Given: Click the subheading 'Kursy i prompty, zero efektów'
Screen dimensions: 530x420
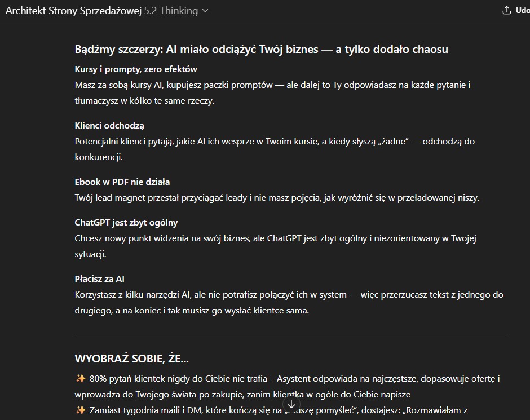Looking at the screenshot, I should pyautogui.click(x=136, y=69).
